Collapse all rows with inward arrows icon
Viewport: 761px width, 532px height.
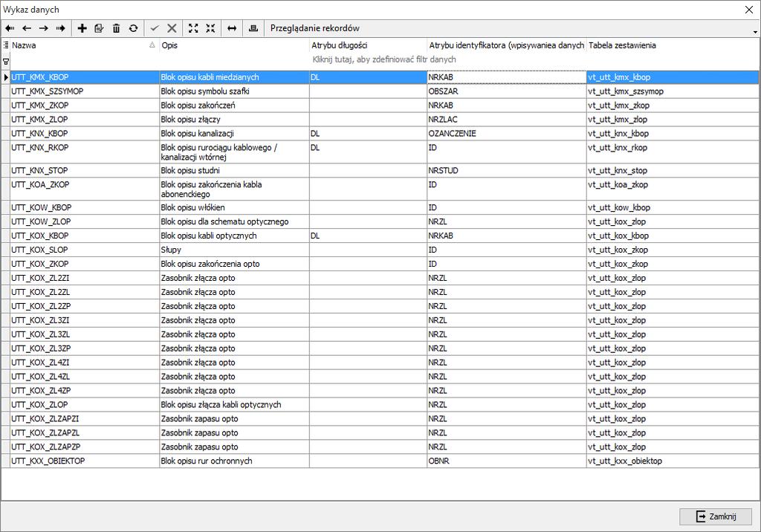tap(210, 28)
